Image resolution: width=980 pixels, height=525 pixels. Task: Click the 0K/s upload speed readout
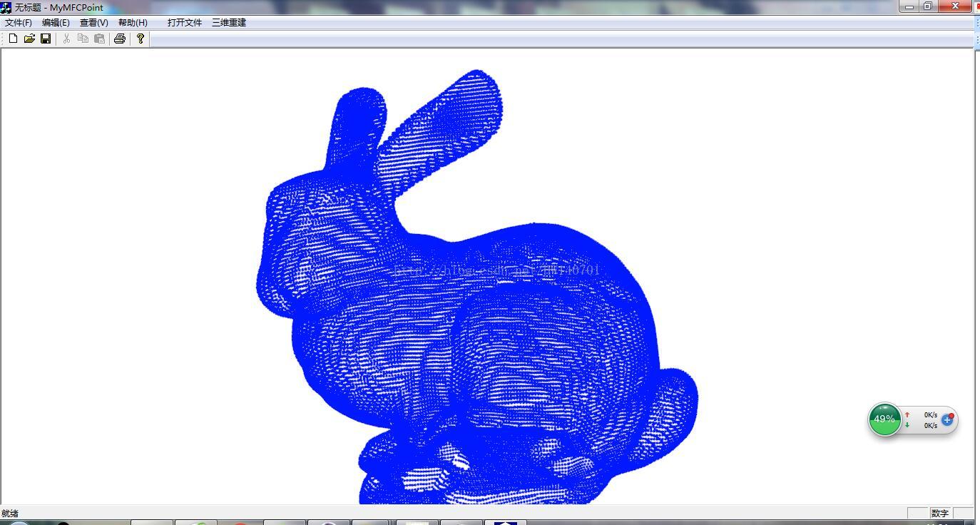click(x=931, y=414)
